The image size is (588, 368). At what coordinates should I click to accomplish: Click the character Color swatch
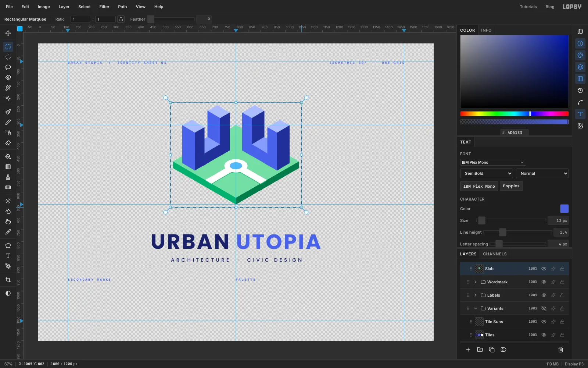(x=564, y=209)
